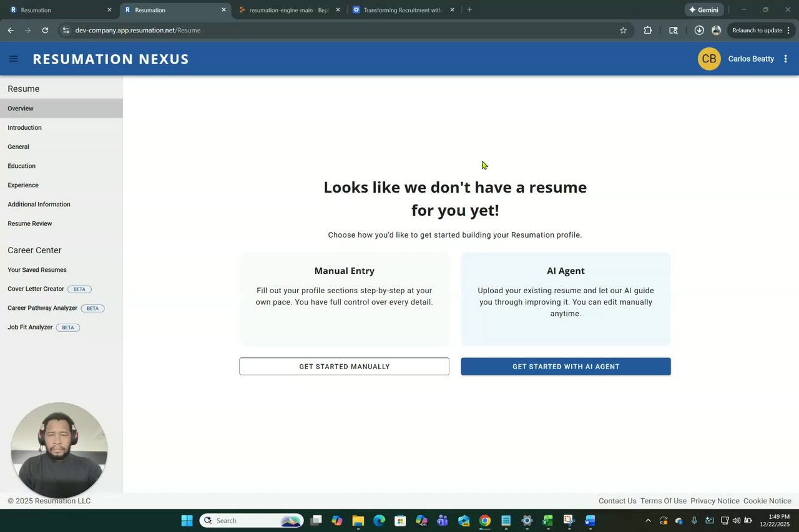Viewport: 799px width, 532px height.
Task: Open Word from the taskbar
Action: tap(590, 520)
